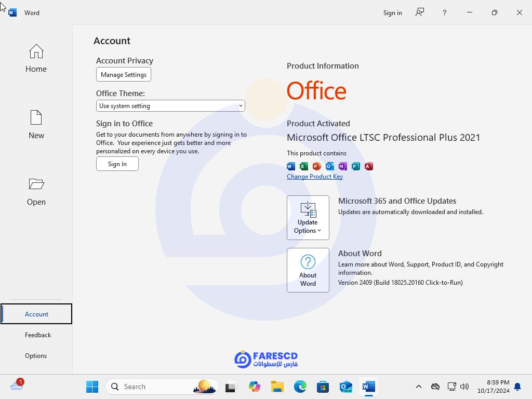Image resolution: width=532 pixels, height=399 pixels.
Task: Click the Publisher product icon
Action: point(355,166)
